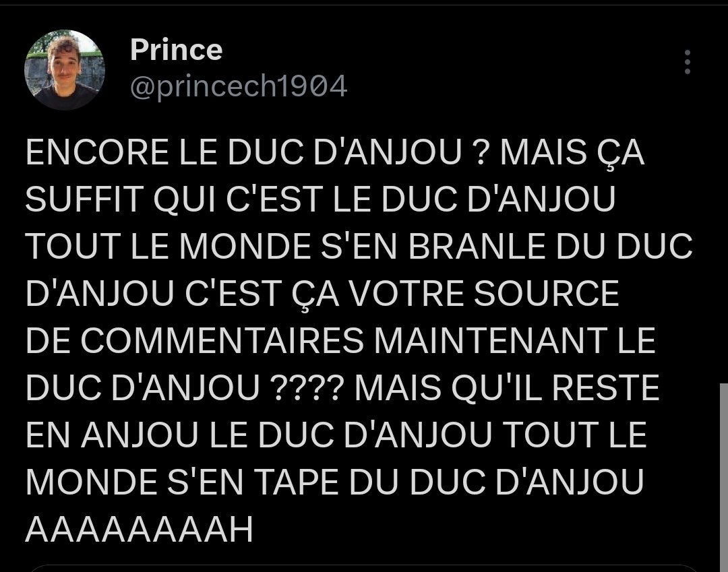
Task: Open Prince's profile picture avatar
Action: 65,70
